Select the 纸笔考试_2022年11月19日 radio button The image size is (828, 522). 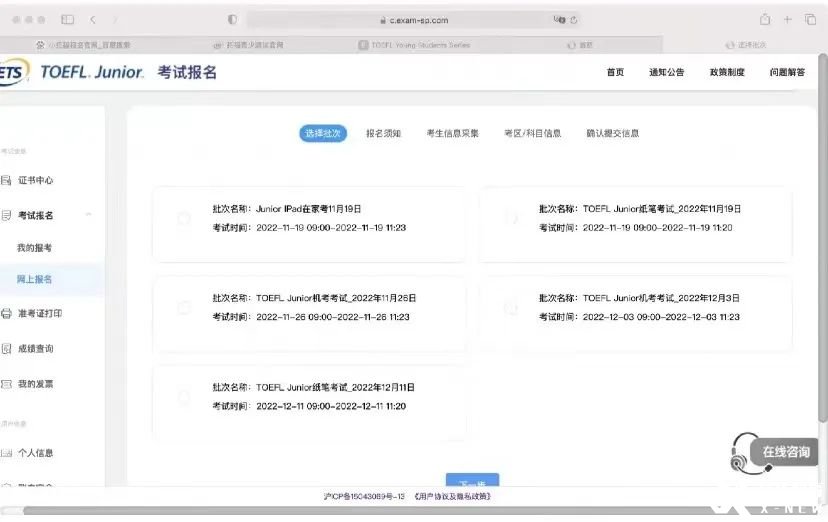click(511, 218)
